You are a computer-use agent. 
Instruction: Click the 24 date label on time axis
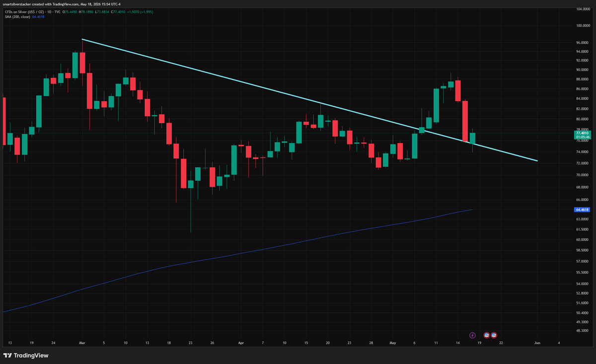(x=54, y=343)
